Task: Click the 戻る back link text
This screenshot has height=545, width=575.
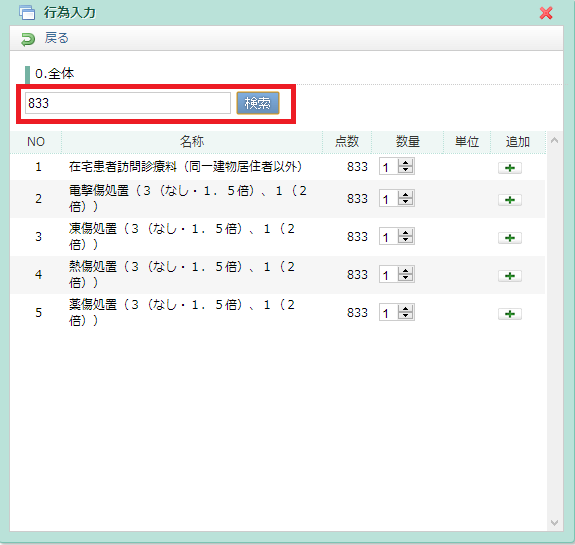Action: [x=56, y=38]
